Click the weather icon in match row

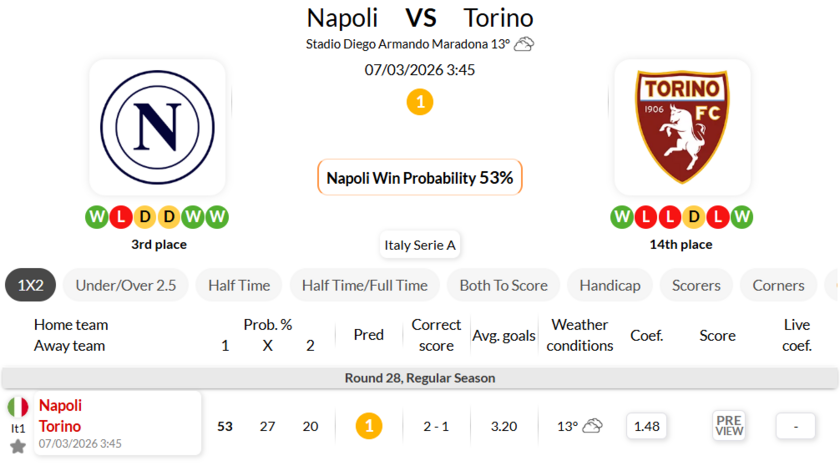(592, 426)
